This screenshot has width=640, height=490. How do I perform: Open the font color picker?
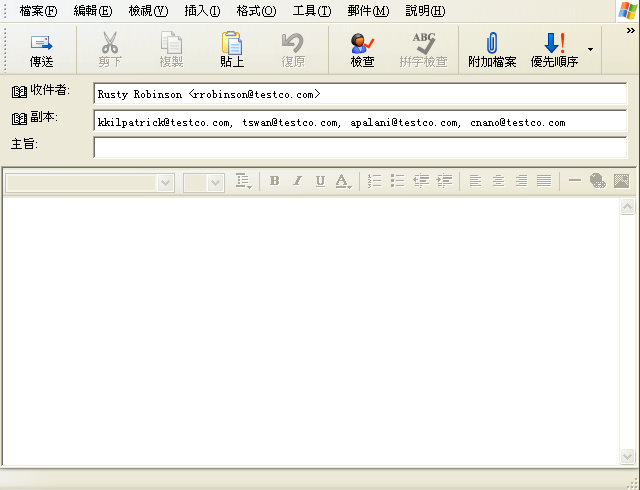[x=343, y=181]
